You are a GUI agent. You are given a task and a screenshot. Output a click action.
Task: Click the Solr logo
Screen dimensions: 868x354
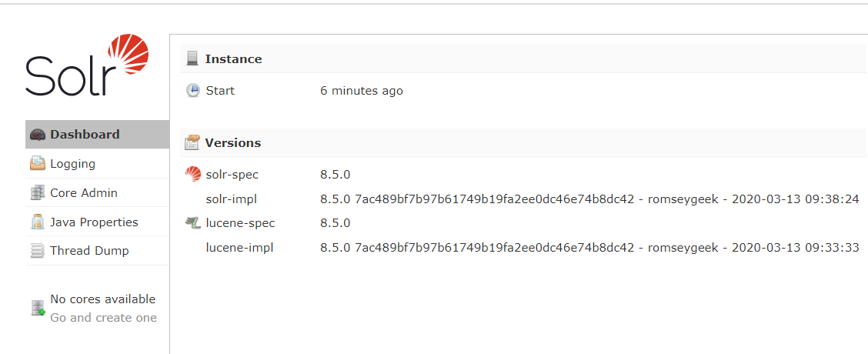coord(87,65)
